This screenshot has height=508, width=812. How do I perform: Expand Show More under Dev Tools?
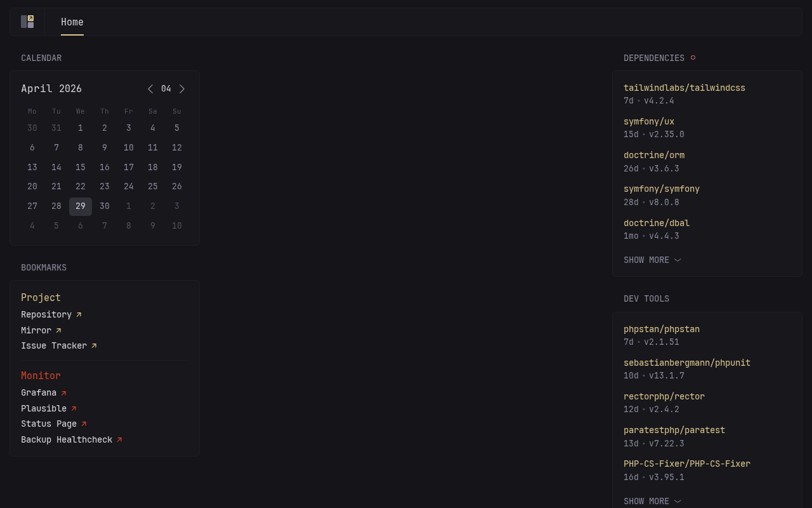click(652, 501)
